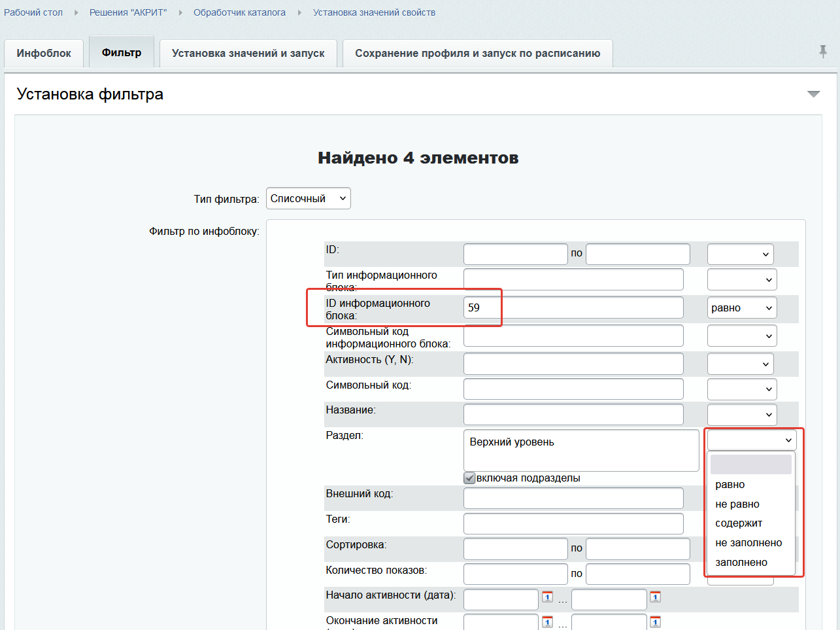Switch to the Инфоблок tab
The width and height of the screenshot is (840, 630).
(x=44, y=54)
